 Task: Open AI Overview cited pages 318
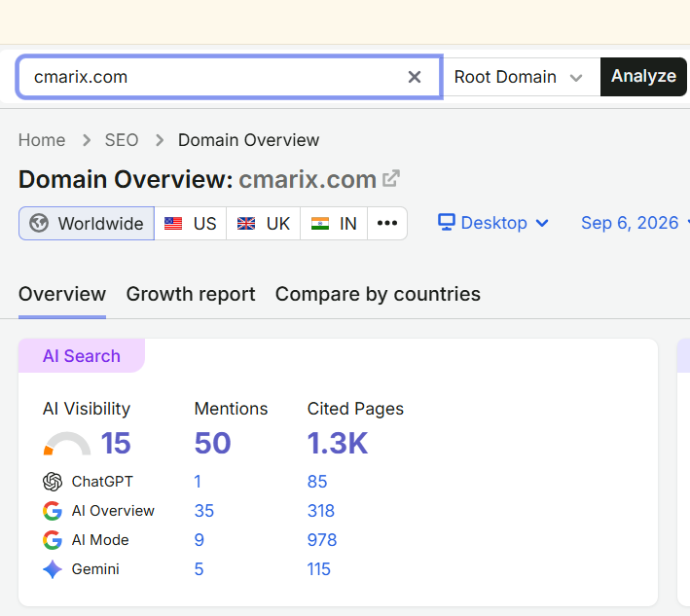coord(321,511)
